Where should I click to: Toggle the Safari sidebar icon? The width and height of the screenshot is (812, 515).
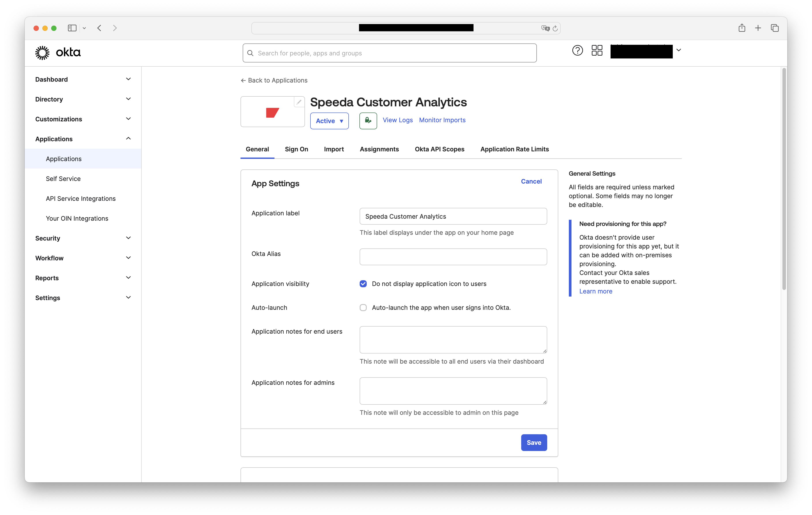tap(72, 28)
